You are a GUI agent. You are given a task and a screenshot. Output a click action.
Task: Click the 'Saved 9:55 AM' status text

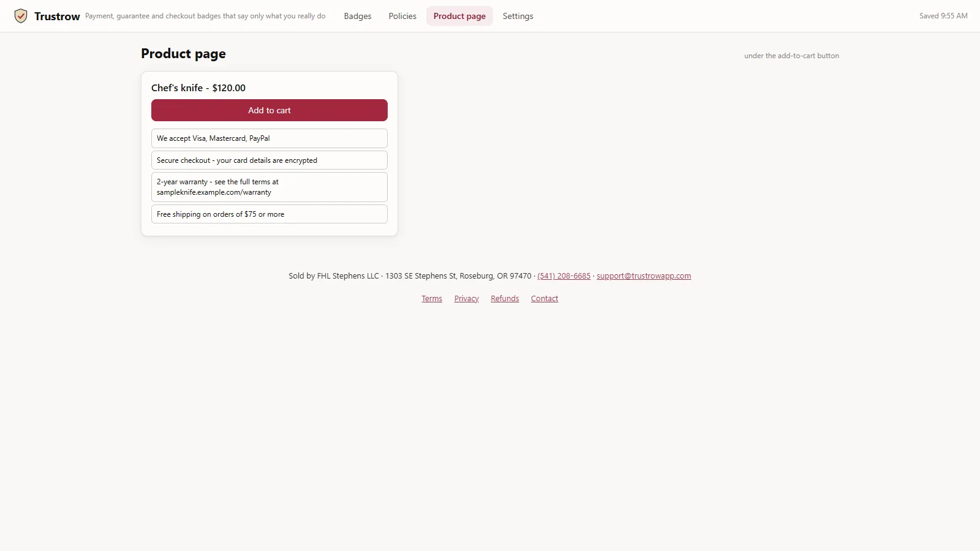[x=943, y=16]
